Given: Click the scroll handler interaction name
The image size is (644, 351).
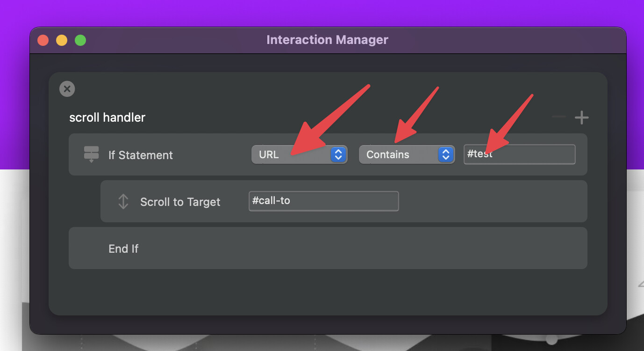Looking at the screenshot, I should pos(107,117).
